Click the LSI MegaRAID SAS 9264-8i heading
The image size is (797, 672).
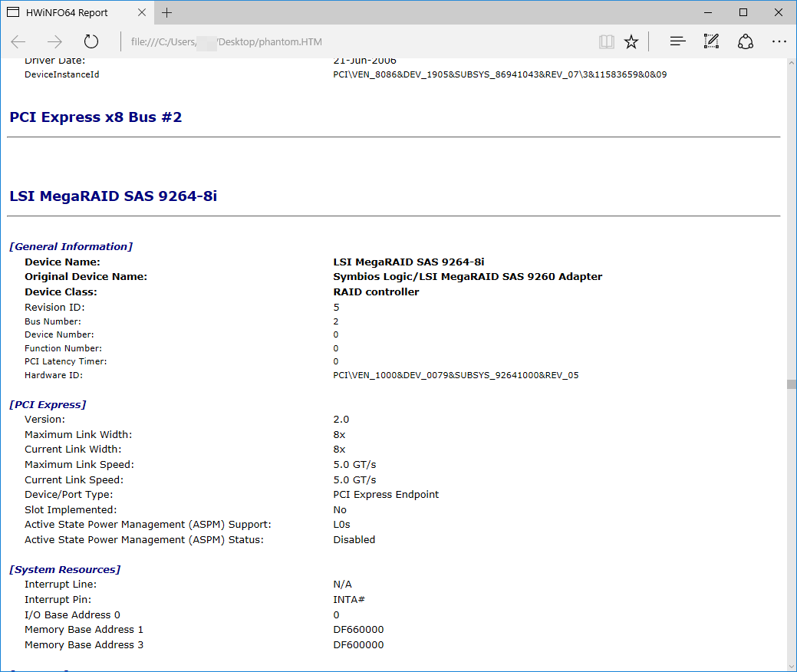[114, 196]
